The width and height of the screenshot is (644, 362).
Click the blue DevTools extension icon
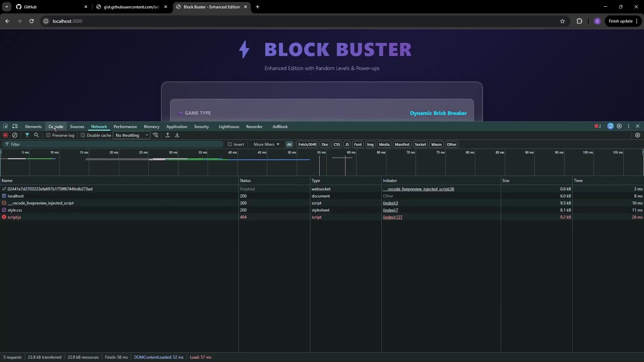click(x=610, y=126)
